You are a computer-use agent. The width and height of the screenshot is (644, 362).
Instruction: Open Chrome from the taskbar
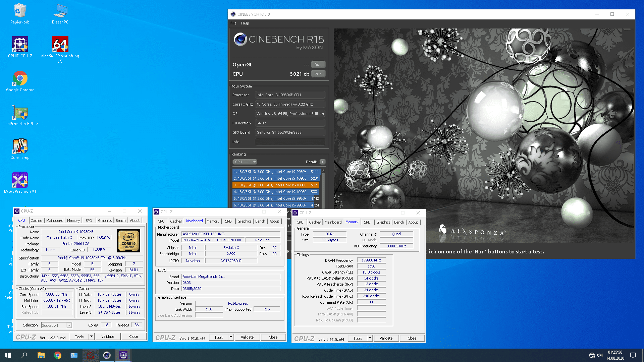(x=58, y=355)
